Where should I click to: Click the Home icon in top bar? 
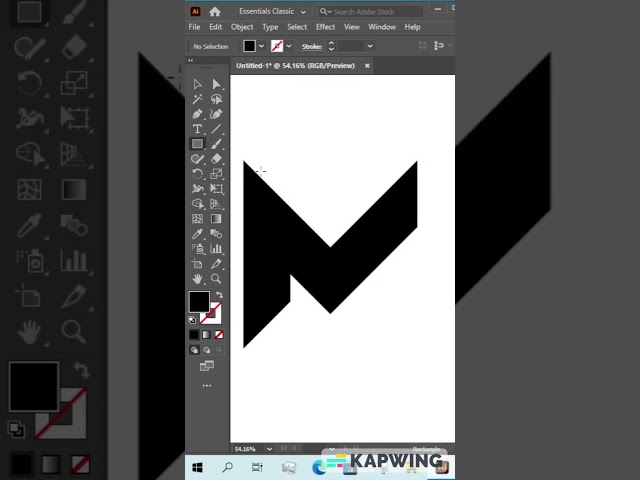pos(215,12)
